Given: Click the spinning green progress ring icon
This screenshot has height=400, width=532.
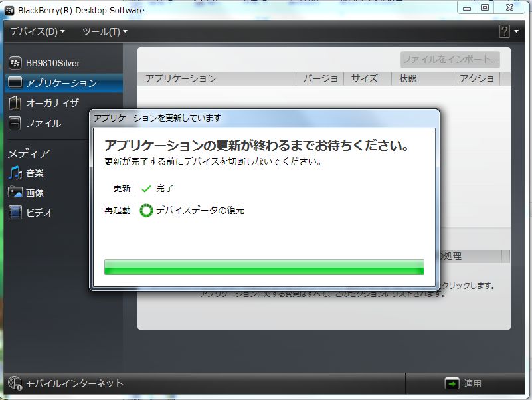Looking at the screenshot, I should pyautogui.click(x=147, y=211).
